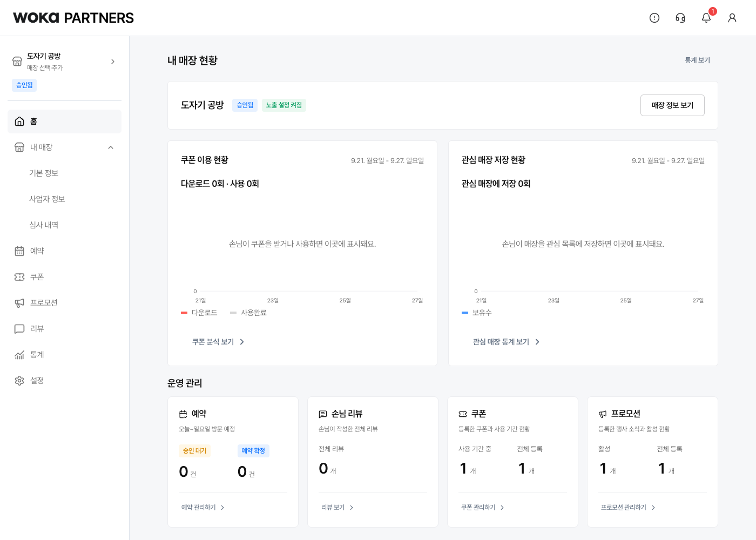This screenshot has width=756, height=540.
Task: Click 리뷰 보기 link
Action: (x=337, y=508)
